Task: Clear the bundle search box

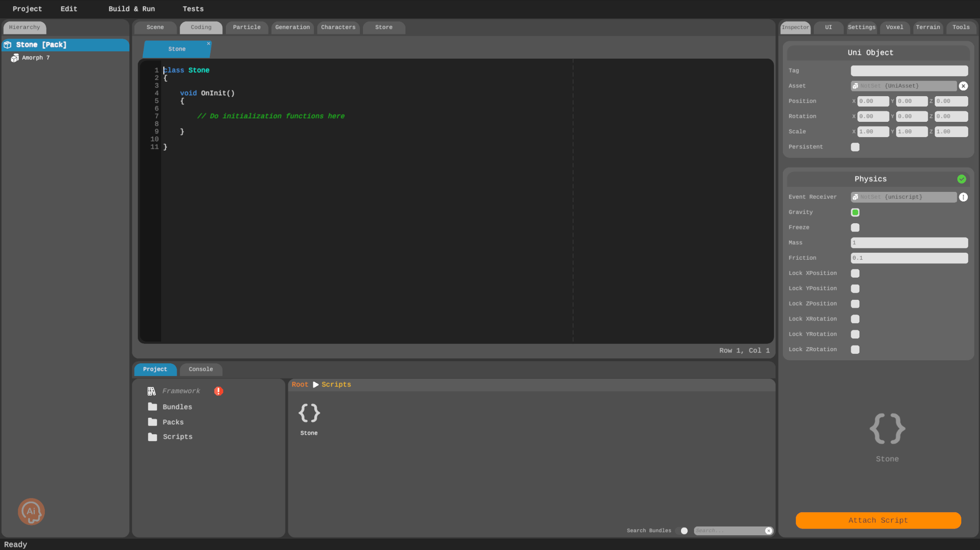Action: [769, 530]
